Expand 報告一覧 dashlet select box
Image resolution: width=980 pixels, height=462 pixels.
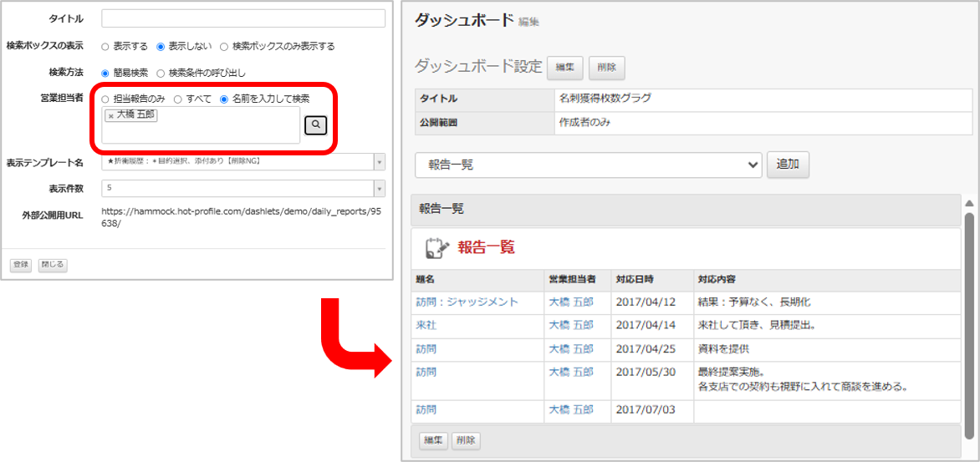[x=588, y=165]
